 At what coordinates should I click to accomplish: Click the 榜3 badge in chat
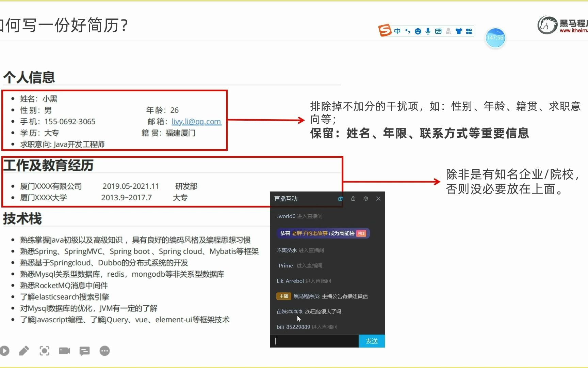click(361, 233)
